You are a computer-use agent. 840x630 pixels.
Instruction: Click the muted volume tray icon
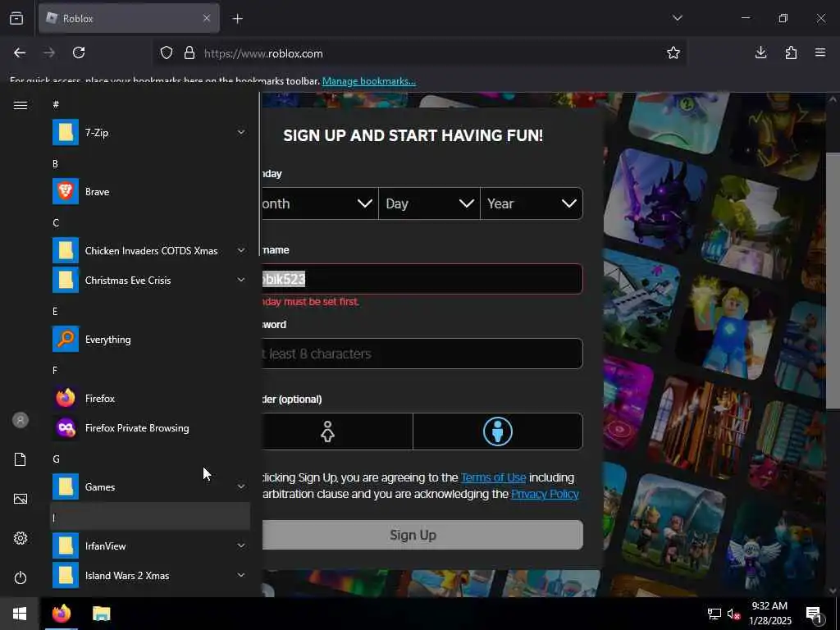(733, 614)
